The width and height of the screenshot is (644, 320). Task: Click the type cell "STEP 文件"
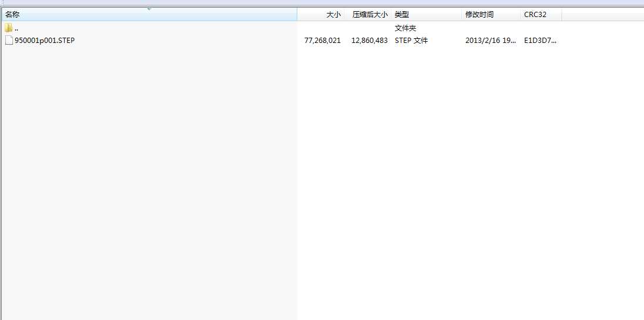[x=411, y=41]
